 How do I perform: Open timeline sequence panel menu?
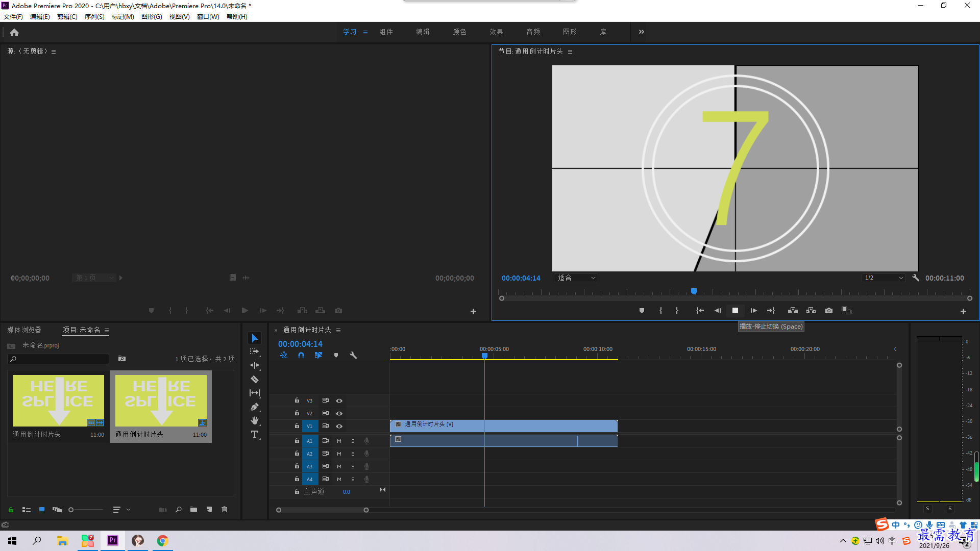point(338,330)
